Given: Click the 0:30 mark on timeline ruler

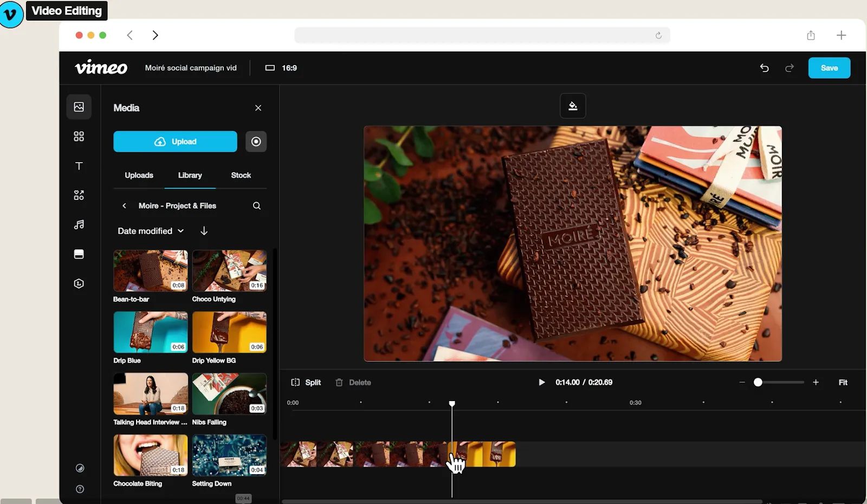Looking at the screenshot, I should tap(636, 403).
